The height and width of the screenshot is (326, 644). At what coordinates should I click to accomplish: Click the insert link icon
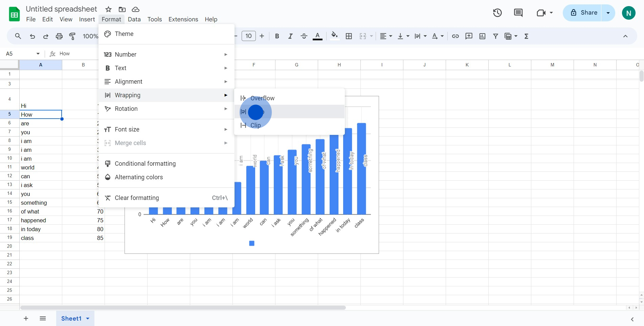455,36
